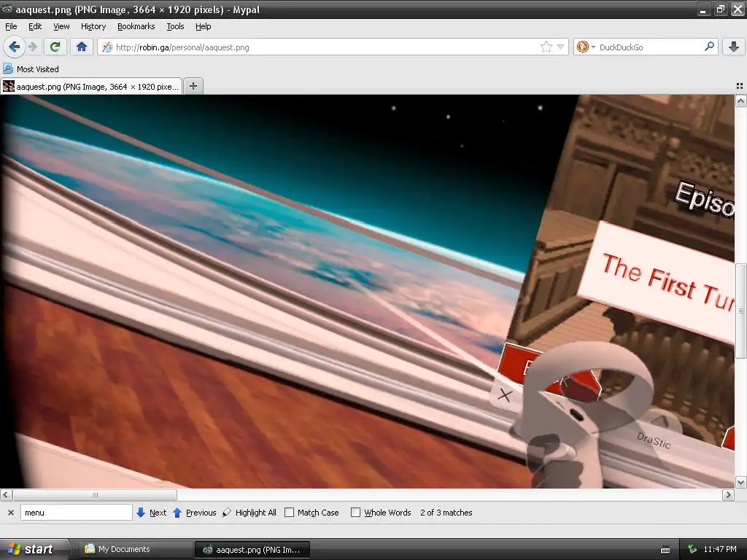747x560 pixels.
Task: Open the Edit menu
Action: (x=35, y=27)
